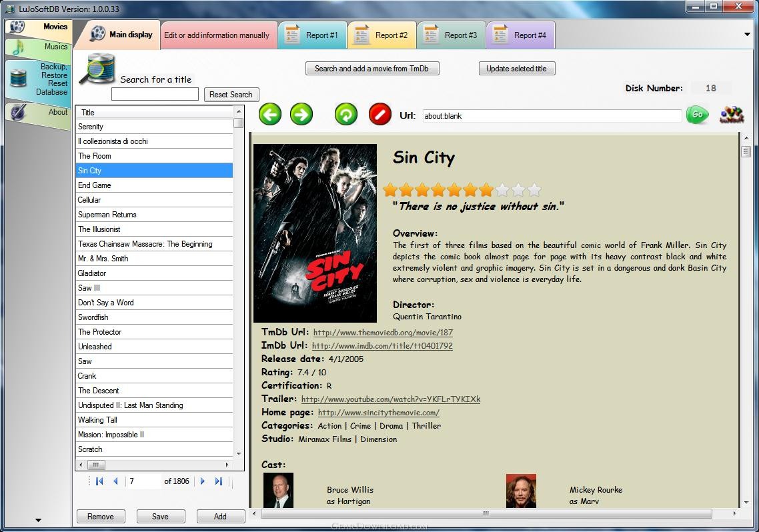759x532 pixels.
Task: Open the YouTube trailer link
Action: 391,399
